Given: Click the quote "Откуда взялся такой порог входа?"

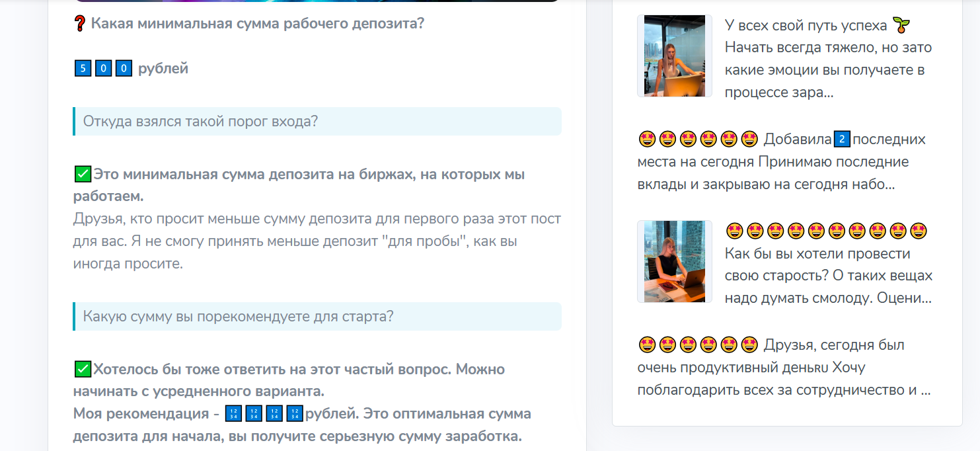Looking at the screenshot, I should [317, 122].
